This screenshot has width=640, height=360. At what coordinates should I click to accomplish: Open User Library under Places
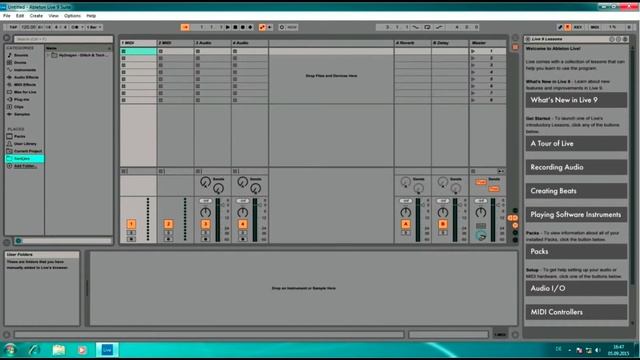(25, 144)
